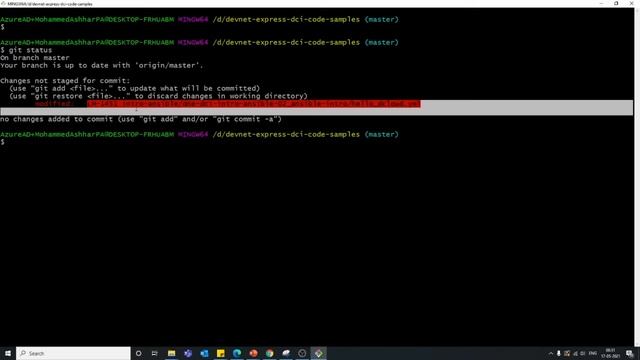Image resolution: width=640 pixels, height=360 pixels.
Task: Close the MINGW64 terminal window
Action: tap(631, 4)
